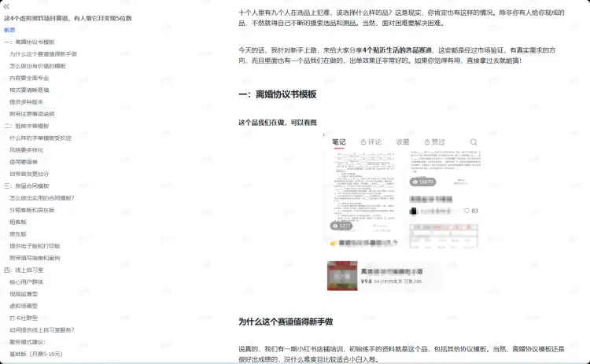This screenshot has width=590, height=364.
Task: Collapse the outline sidebar with double-chevron icon
Action: click(6, 6)
